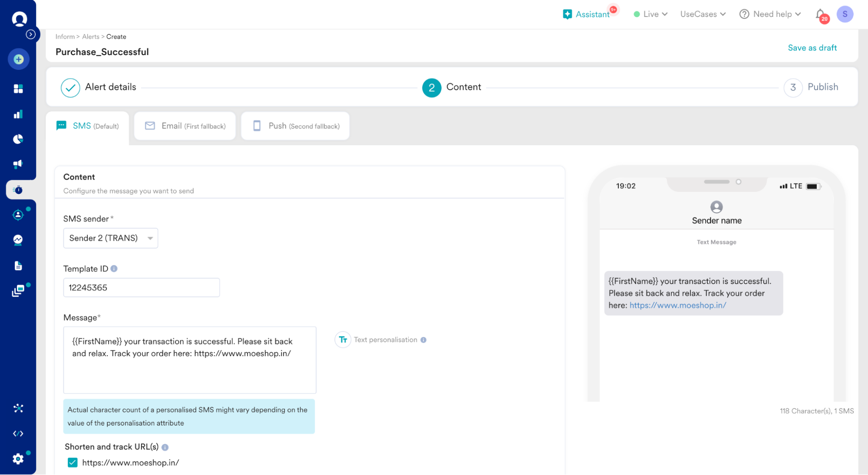Click the blue plus create icon in sidebar
868x475 pixels.
(18, 59)
